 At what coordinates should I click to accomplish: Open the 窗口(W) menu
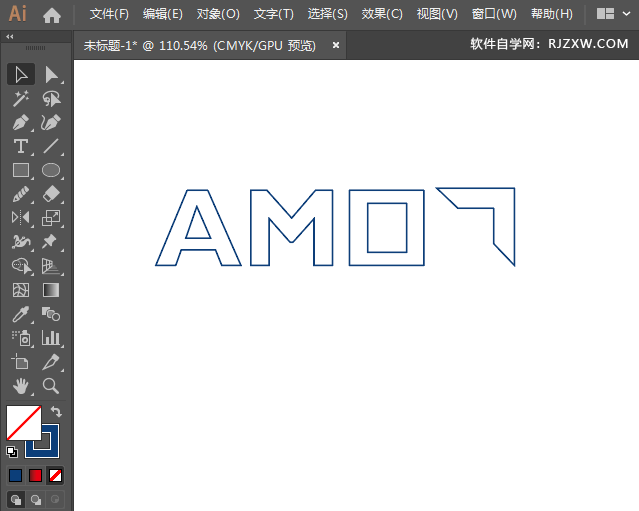[x=494, y=14]
